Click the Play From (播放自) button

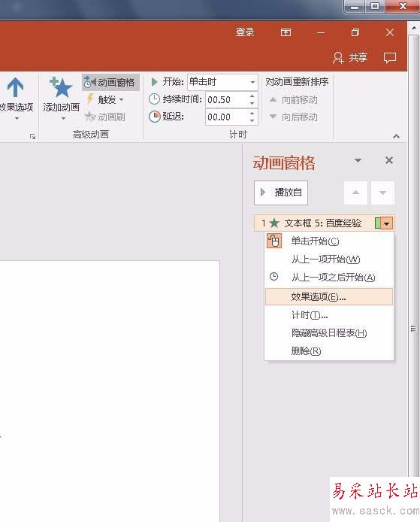pyautogui.click(x=281, y=193)
